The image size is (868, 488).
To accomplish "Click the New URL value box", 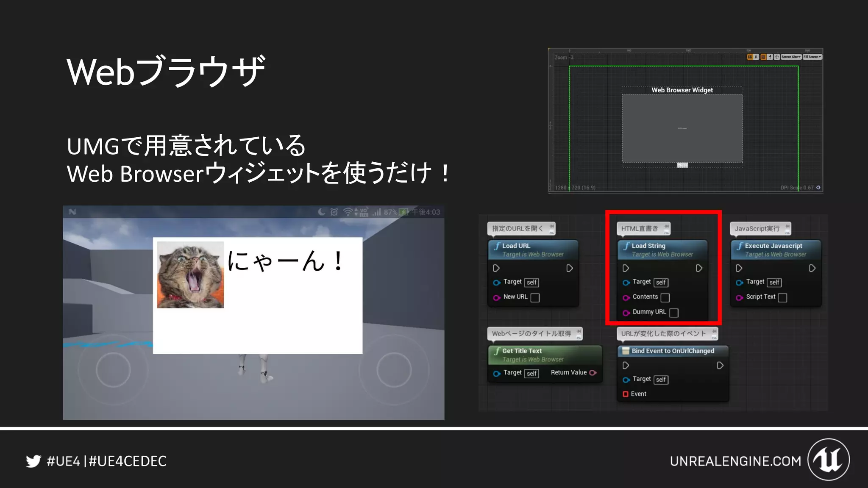I will pyautogui.click(x=535, y=298).
